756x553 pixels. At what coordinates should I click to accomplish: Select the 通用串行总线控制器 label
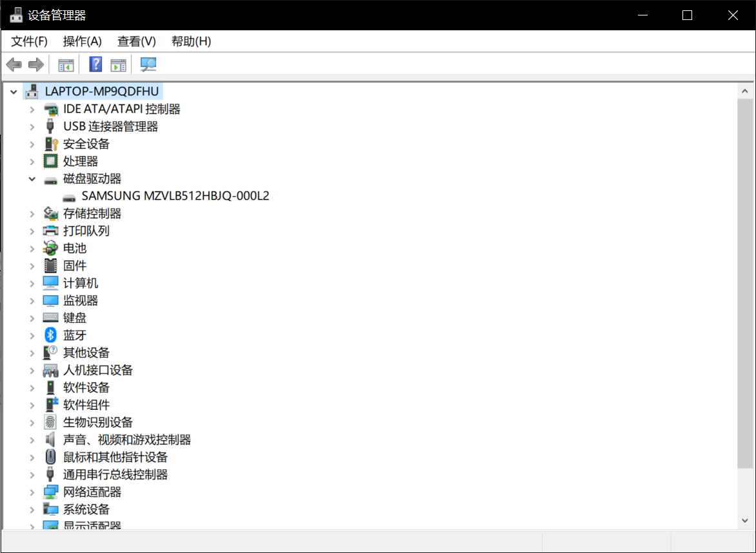pyautogui.click(x=115, y=474)
